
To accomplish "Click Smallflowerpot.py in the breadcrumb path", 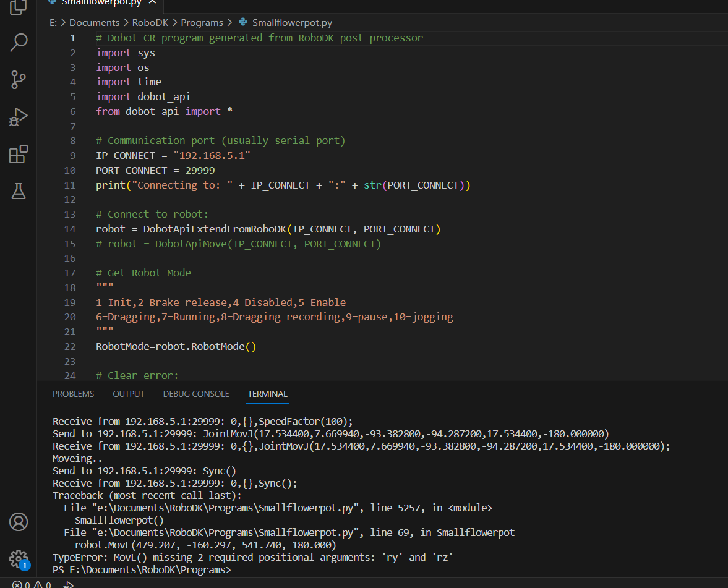I will 292,23.
